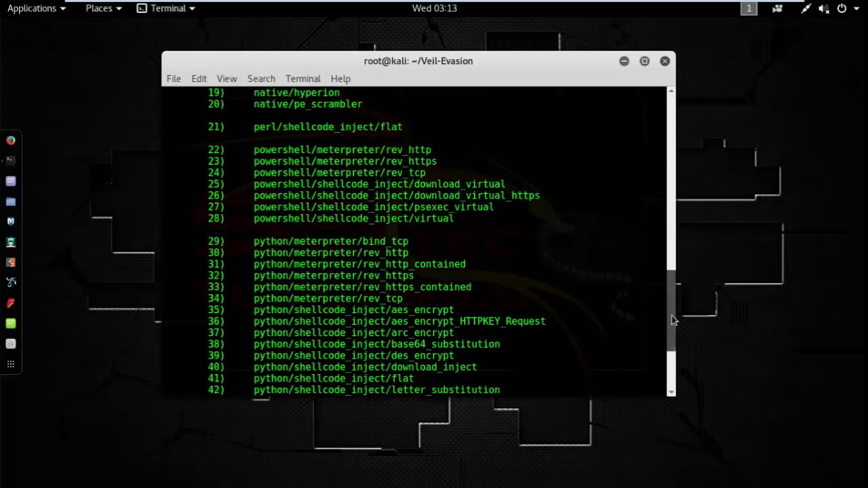Click the scrollbar up arrow
The height and width of the screenshot is (488, 868).
pyautogui.click(x=671, y=90)
